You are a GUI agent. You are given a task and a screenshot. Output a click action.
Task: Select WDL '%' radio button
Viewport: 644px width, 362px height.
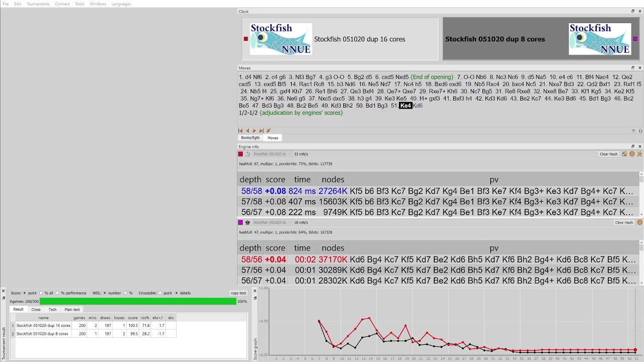click(x=125, y=293)
